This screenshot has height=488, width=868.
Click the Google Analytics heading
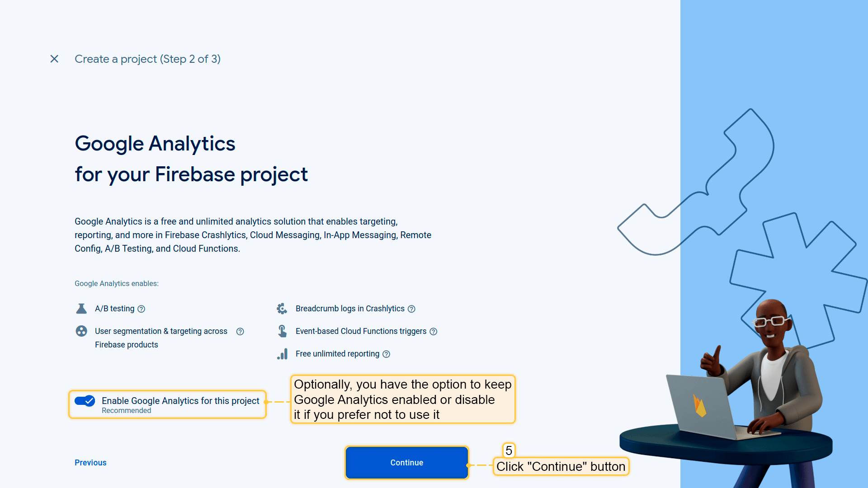click(x=155, y=144)
